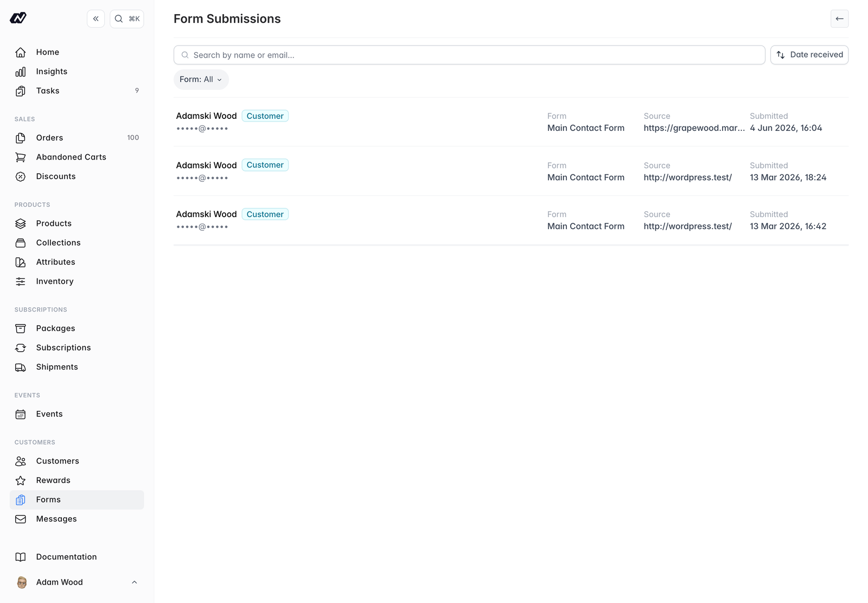Select the Abandoned Carts cart icon
868x603 pixels.
pos(21,157)
